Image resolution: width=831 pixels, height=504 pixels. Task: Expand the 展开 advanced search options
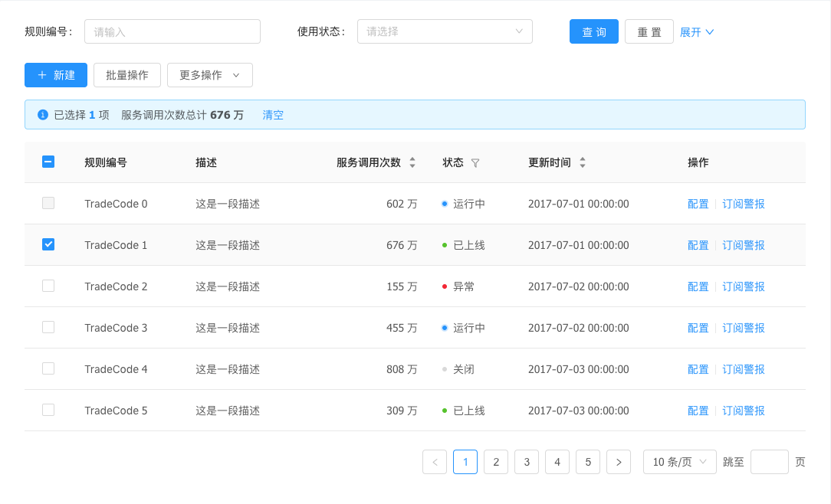click(697, 32)
